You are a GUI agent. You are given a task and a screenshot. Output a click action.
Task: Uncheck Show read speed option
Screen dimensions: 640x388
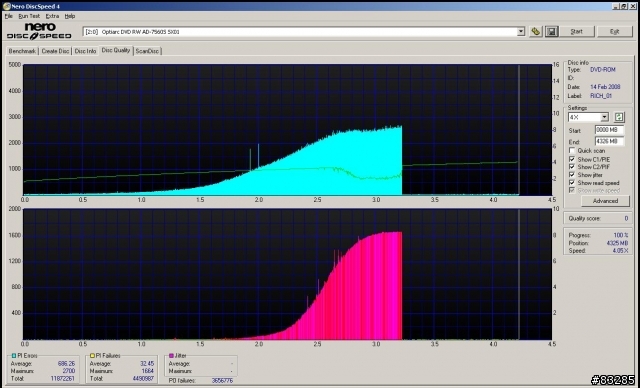(x=572, y=183)
